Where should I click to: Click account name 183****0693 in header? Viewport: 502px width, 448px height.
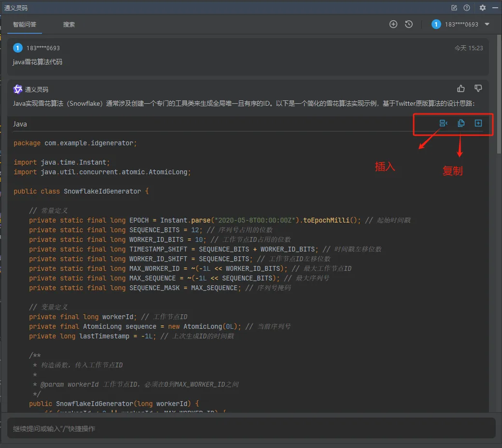click(461, 24)
